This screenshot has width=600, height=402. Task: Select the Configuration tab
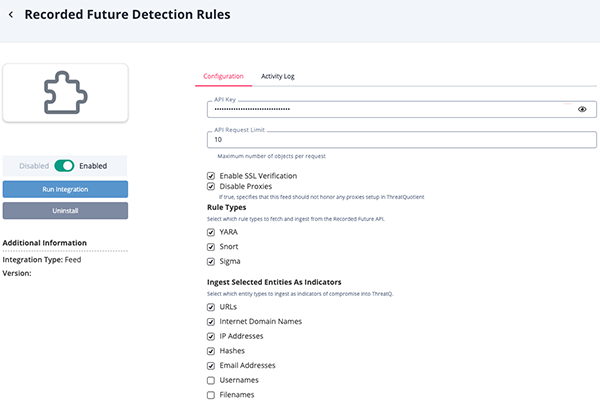[x=223, y=76]
